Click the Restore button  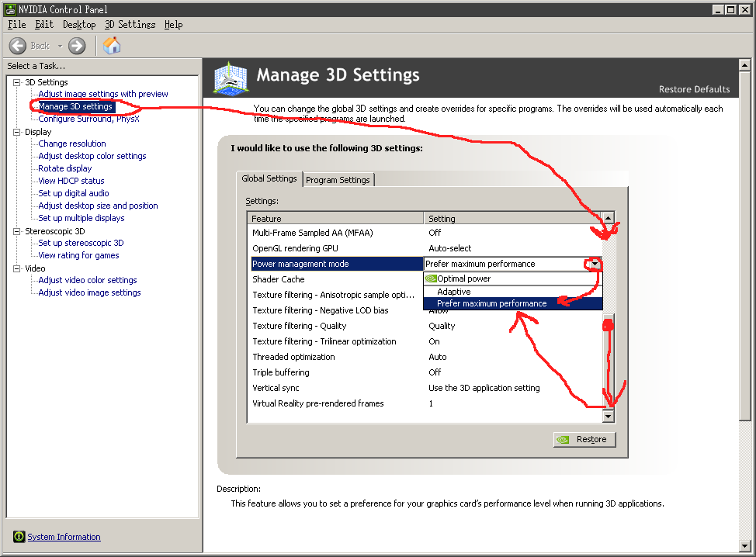pos(584,439)
